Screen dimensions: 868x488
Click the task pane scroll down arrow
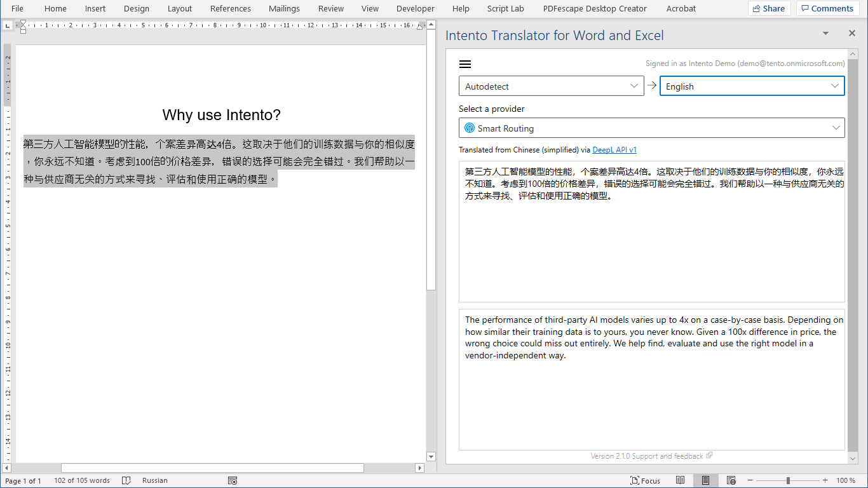[853, 458]
